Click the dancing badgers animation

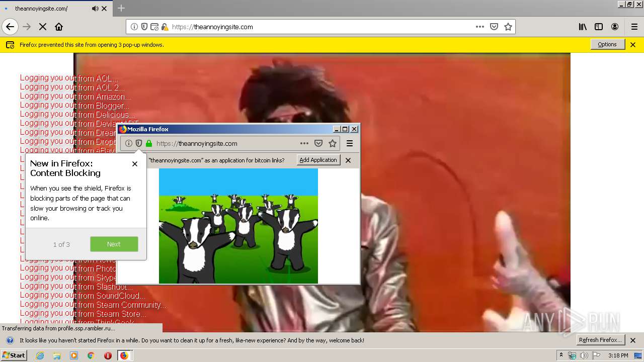pyautogui.click(x=238, y=226)
